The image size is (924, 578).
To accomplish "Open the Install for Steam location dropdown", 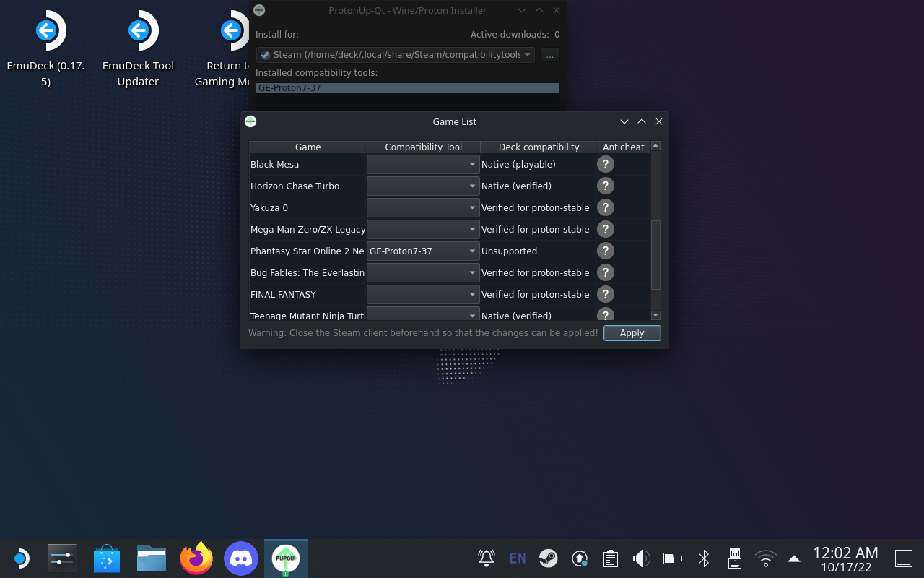I will 396,55.
